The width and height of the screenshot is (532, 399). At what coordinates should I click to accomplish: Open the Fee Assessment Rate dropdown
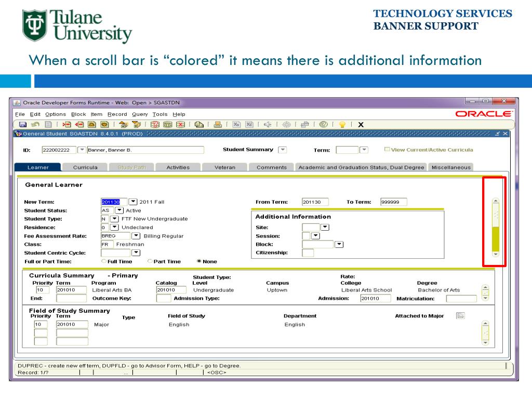[x=136, y=236]
